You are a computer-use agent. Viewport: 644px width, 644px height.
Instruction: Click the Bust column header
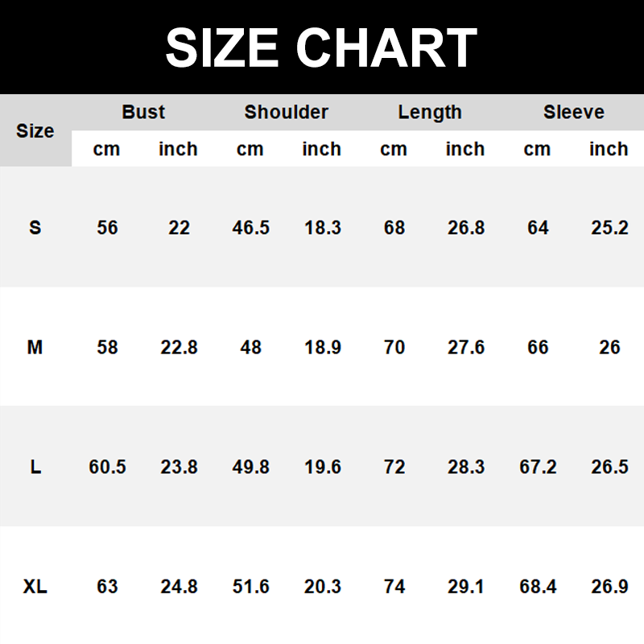tap(143, 112)
